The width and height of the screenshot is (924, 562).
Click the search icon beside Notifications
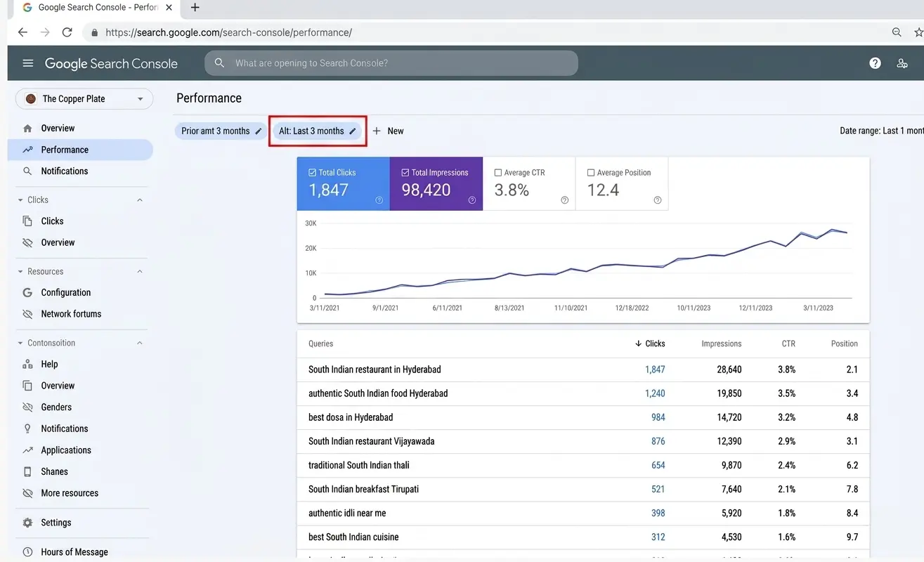27,171
